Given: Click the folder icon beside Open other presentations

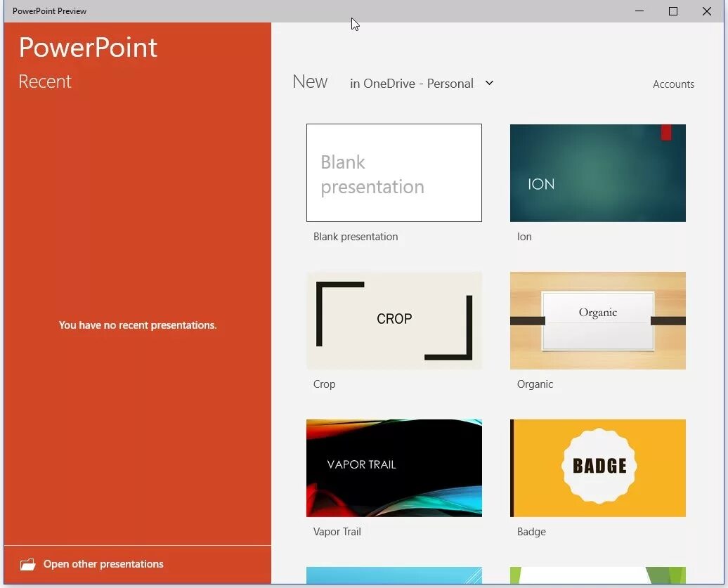Looking at the screenshot, I should [x=28, y=564].
